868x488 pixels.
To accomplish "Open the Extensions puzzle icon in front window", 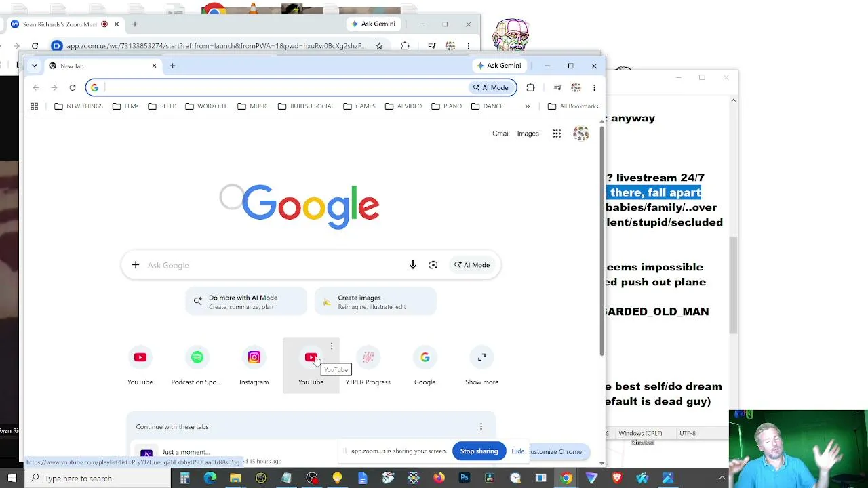I will 530,87.
